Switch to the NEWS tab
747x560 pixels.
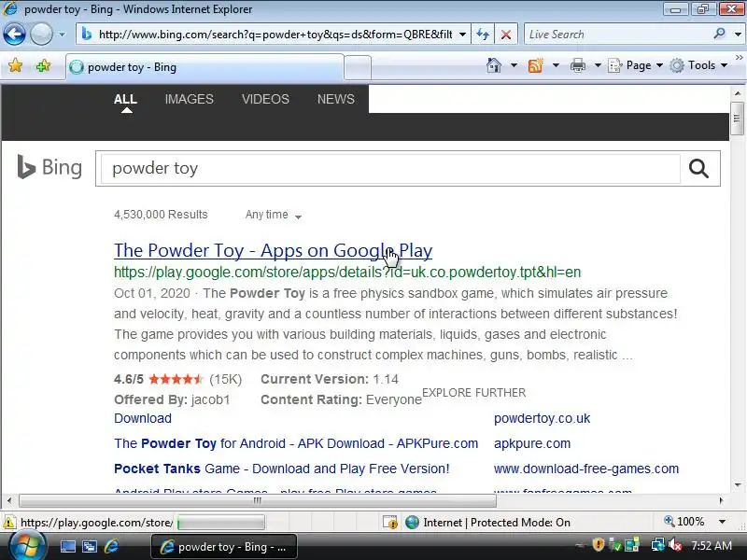click(x=336, y=99)
